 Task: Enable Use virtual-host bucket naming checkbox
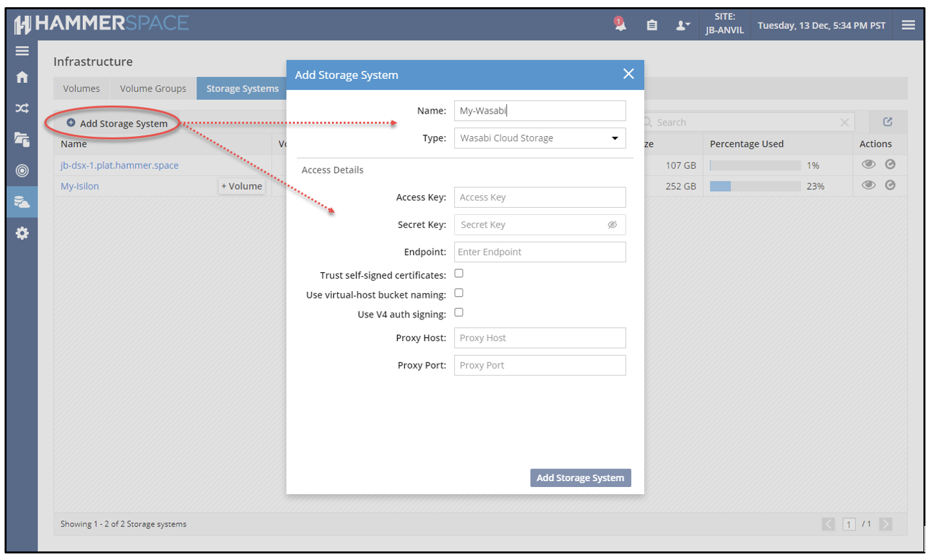459,293
